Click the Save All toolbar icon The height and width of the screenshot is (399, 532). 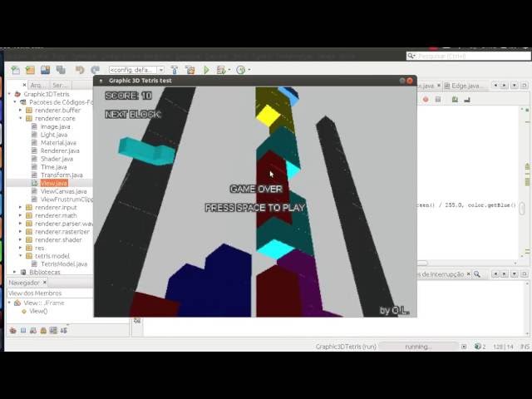pyautogui.click(x=61, y=70)
